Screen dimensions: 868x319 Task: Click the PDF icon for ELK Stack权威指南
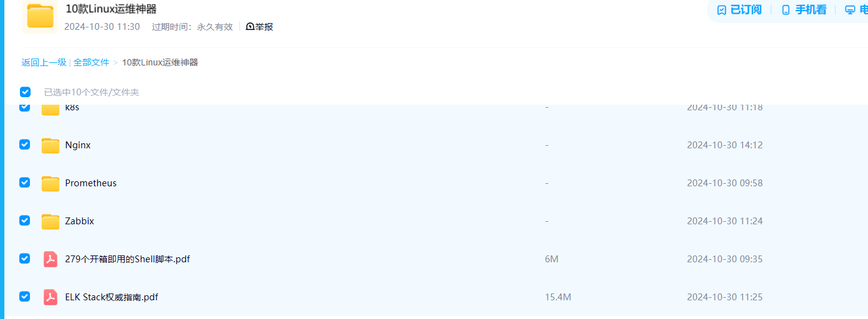coord(51,297)
